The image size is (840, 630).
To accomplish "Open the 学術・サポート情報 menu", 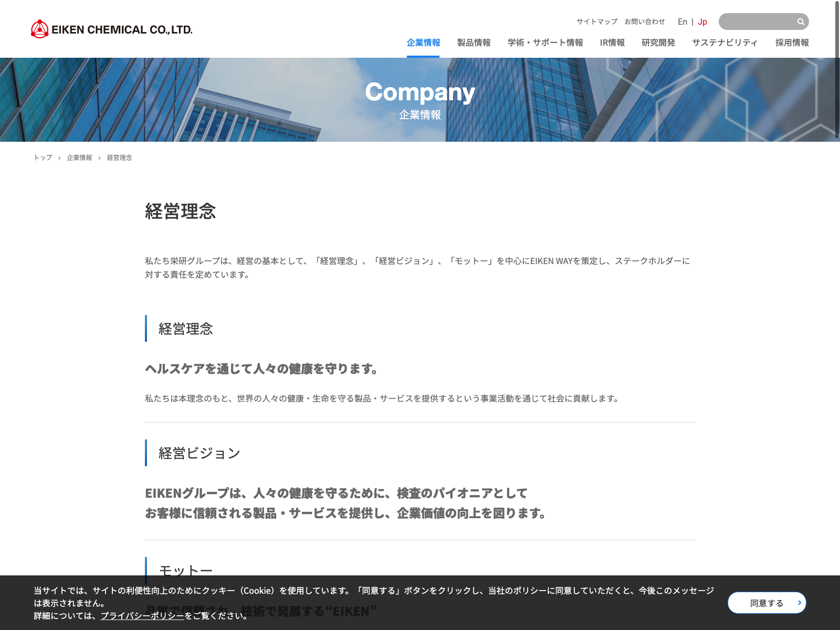I will (545, 43).
